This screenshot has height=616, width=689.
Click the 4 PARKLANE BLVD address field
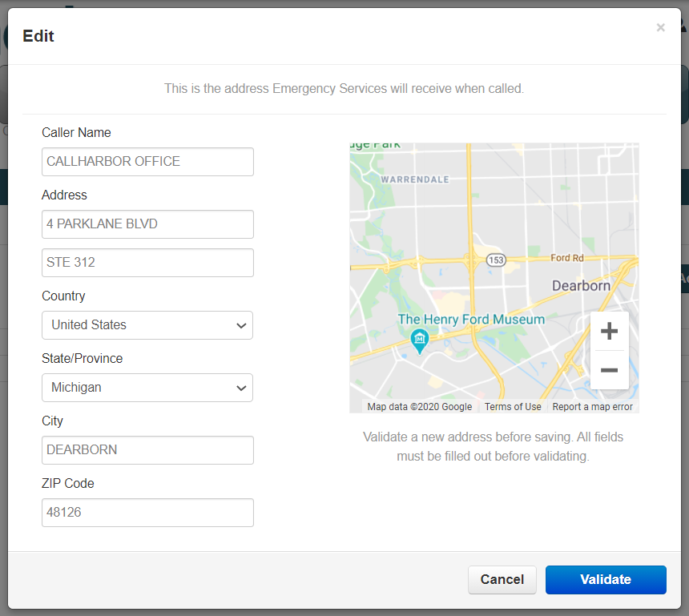(147, 224)
